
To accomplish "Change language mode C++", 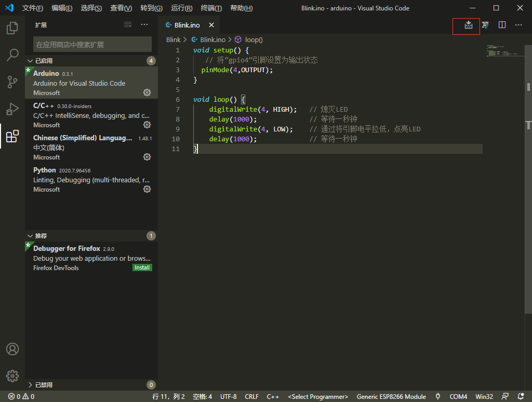I will click(x=273, y=396).
